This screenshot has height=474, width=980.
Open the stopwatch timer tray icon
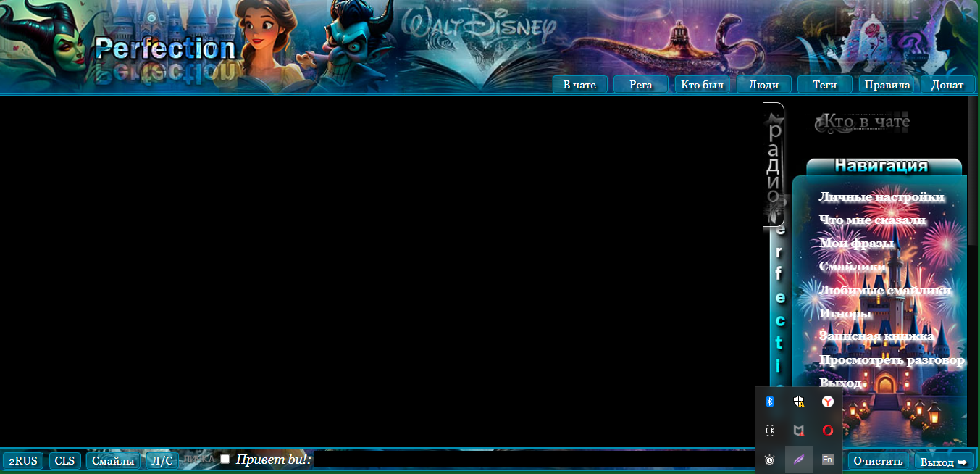770,460
